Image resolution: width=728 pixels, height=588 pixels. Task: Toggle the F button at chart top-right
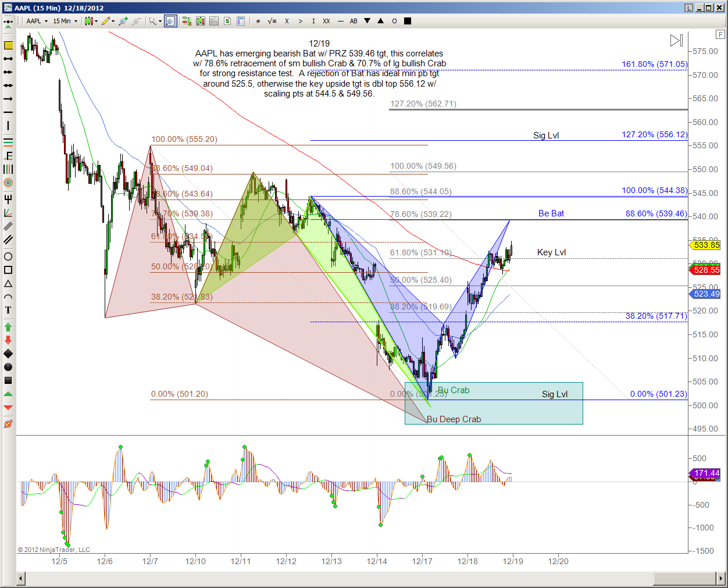[721, 35]
